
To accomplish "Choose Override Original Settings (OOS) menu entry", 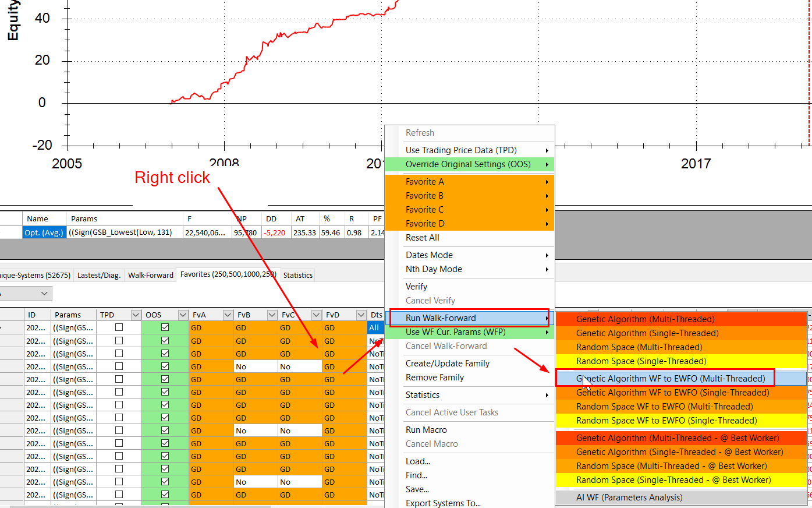I will click(469, 164).
